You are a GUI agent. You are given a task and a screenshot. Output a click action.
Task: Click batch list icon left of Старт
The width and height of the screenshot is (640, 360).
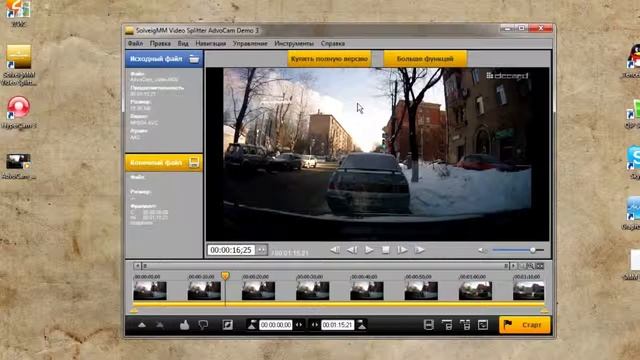coord(483,325)
